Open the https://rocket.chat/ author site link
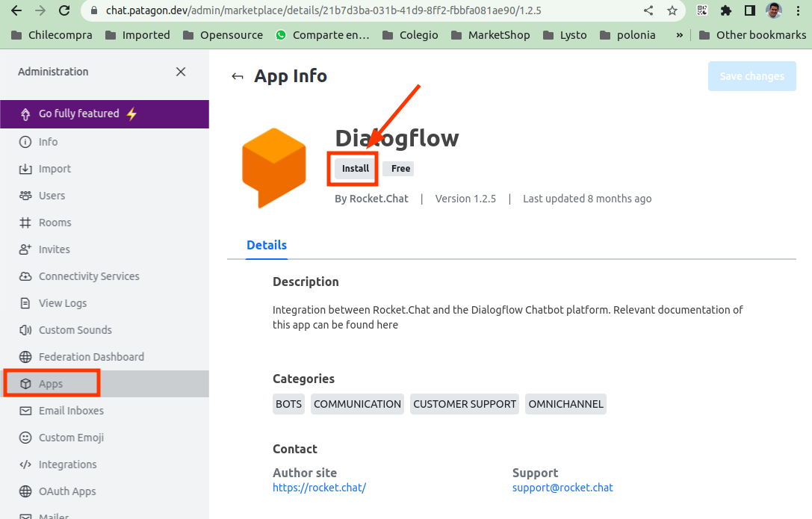Viewport: 812px width, 519px height. [319, 488]
